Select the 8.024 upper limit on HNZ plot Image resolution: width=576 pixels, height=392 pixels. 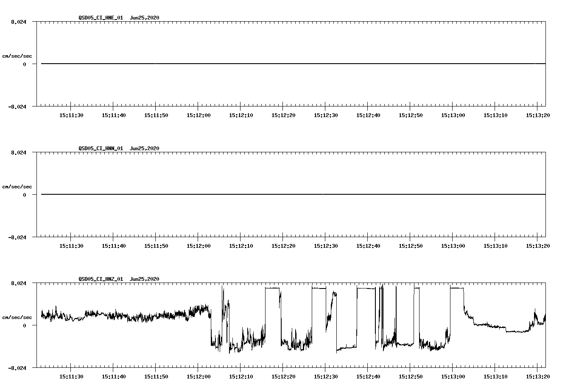[x=19, y=283]
